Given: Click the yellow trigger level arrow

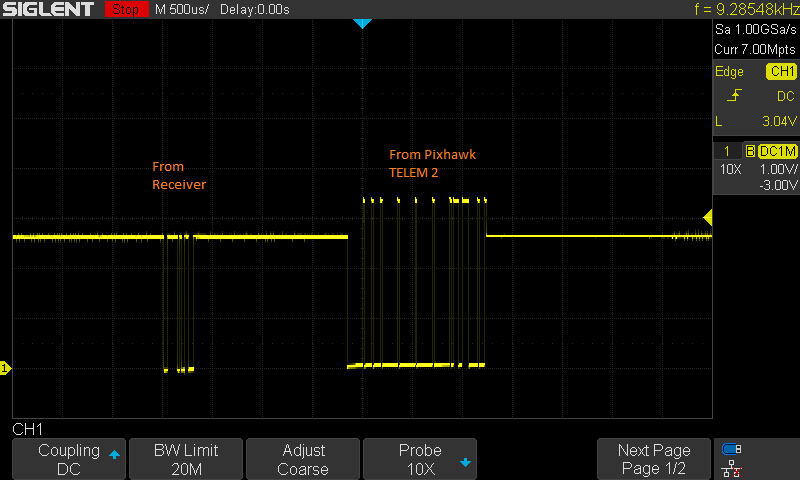Looking at the screenshot, I should pyautogui.click(x=708, y=218).
